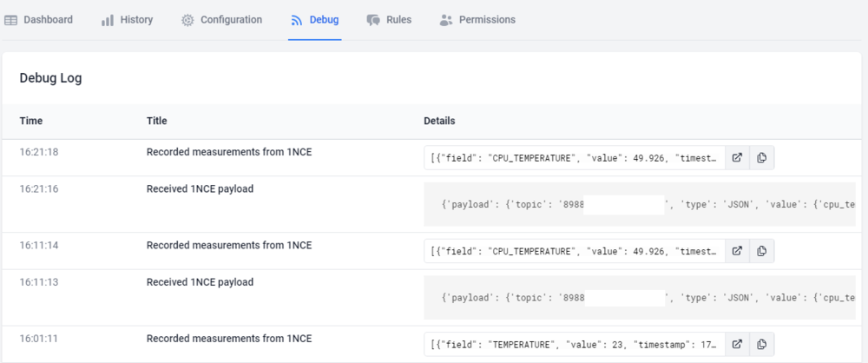Click the Rules chat bubbles icon
This screenshot has width=868, height=363.
pyautogui.click(x=373, y=20)
